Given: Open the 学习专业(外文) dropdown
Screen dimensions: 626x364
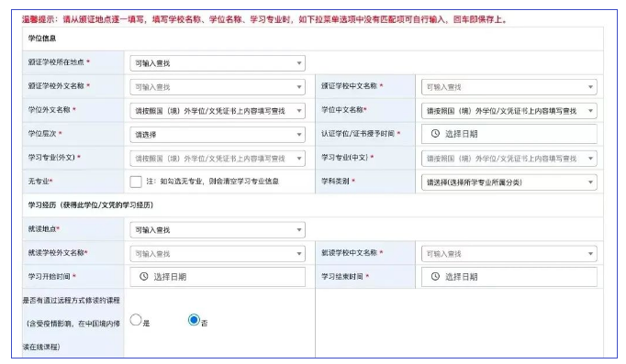Looking at the screenshot, I should pos(218,159).
